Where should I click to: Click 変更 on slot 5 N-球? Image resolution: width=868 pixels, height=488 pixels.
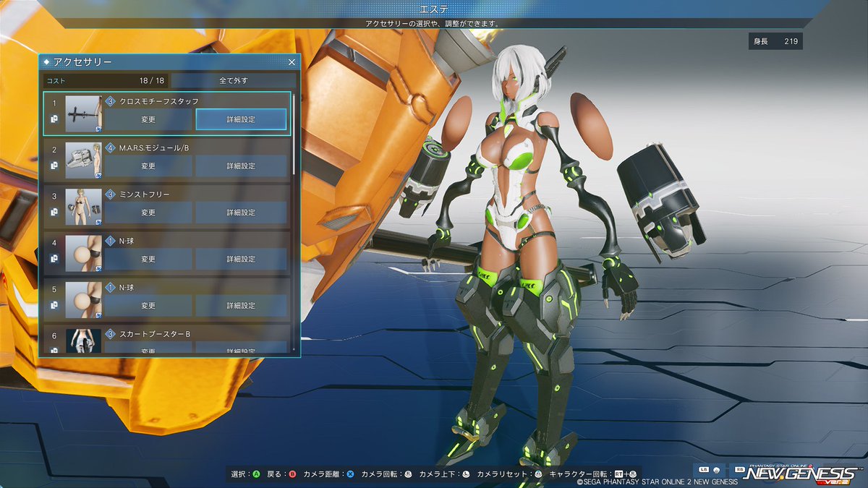[148, 306]
